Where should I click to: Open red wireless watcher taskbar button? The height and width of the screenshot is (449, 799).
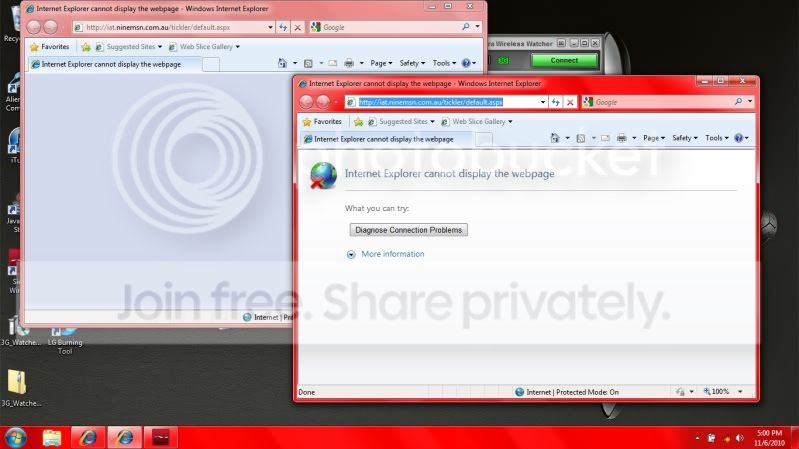pyautogui.click(x=161, y=438)
